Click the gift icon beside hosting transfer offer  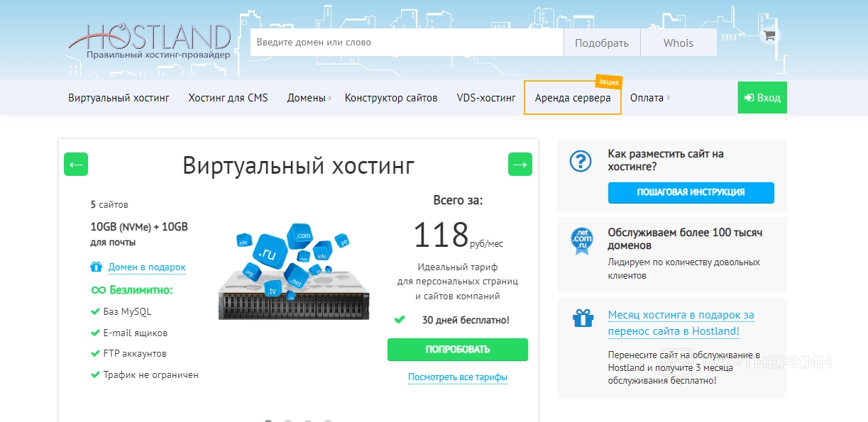(583, 317)
